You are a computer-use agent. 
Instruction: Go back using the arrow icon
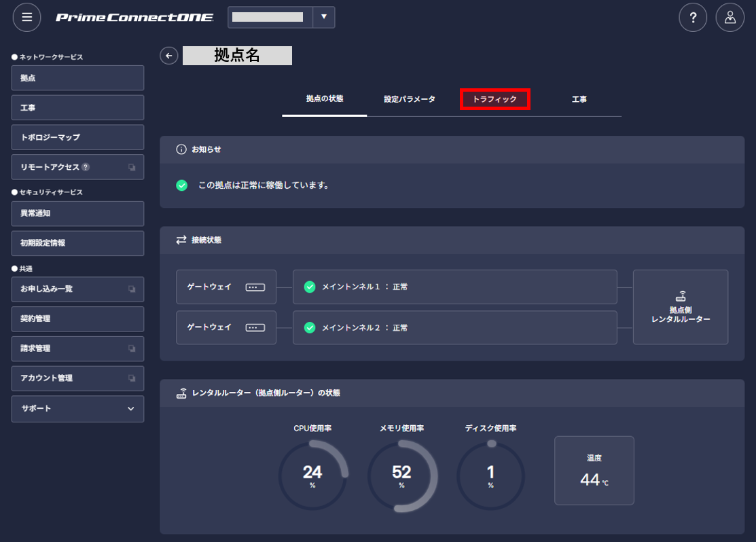point(168,56)
